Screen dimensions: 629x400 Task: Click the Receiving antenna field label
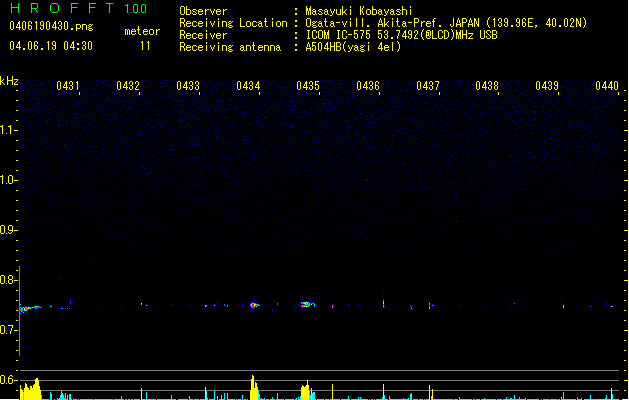230,47
